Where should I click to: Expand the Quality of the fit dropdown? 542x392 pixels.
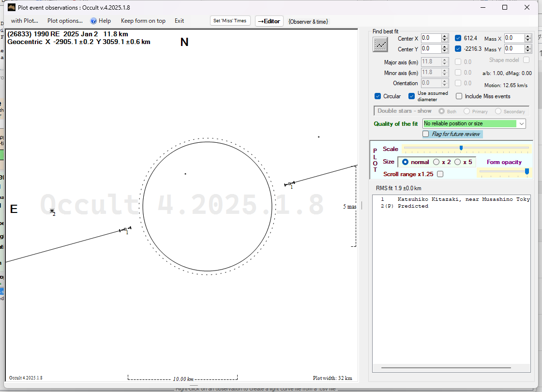(x=521, y=124)
